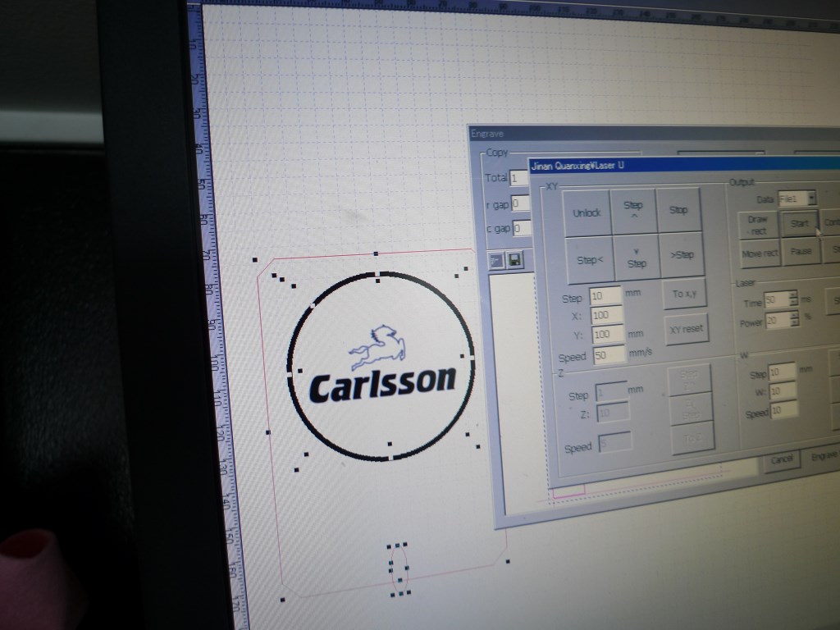Click the Move rect button
The height and width of the screenshot is (630, 840).
click(760, 253)
